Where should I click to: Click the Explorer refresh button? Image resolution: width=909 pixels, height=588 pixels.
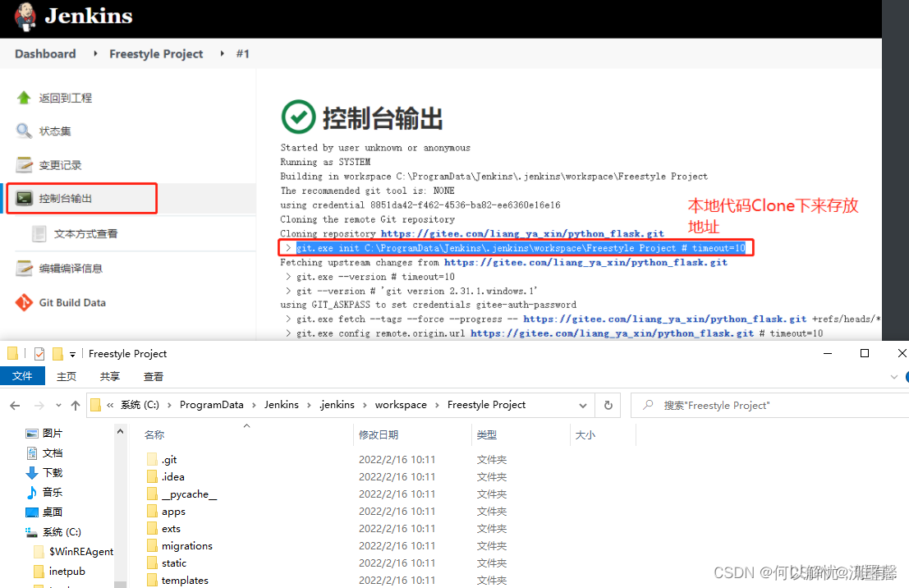coord(608,406)
